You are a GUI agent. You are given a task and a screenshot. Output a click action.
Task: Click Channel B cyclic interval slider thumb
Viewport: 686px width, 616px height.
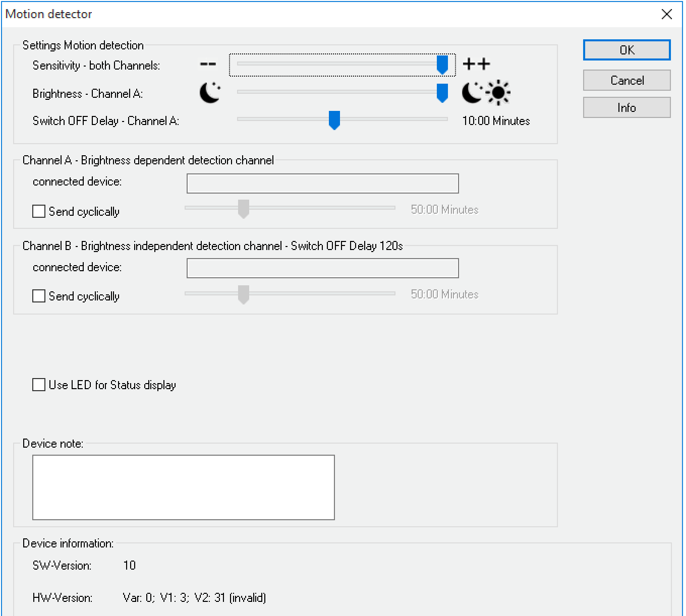click(x=244, y=294)
